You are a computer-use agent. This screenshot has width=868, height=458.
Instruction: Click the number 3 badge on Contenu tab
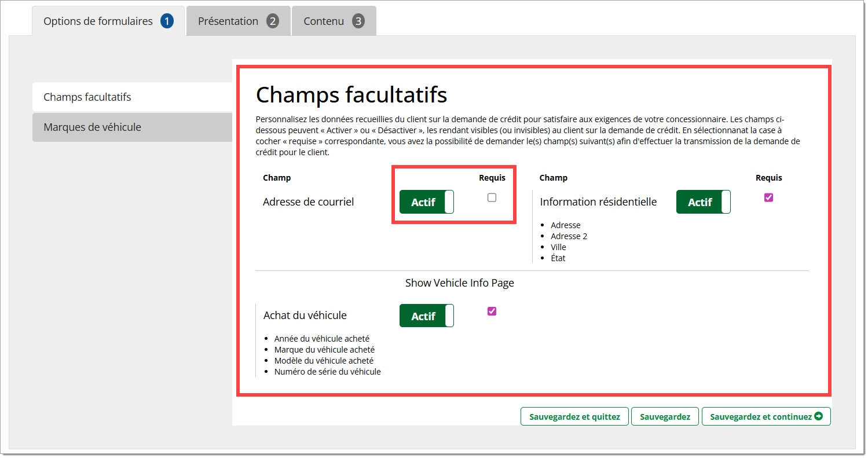[358, 21]
